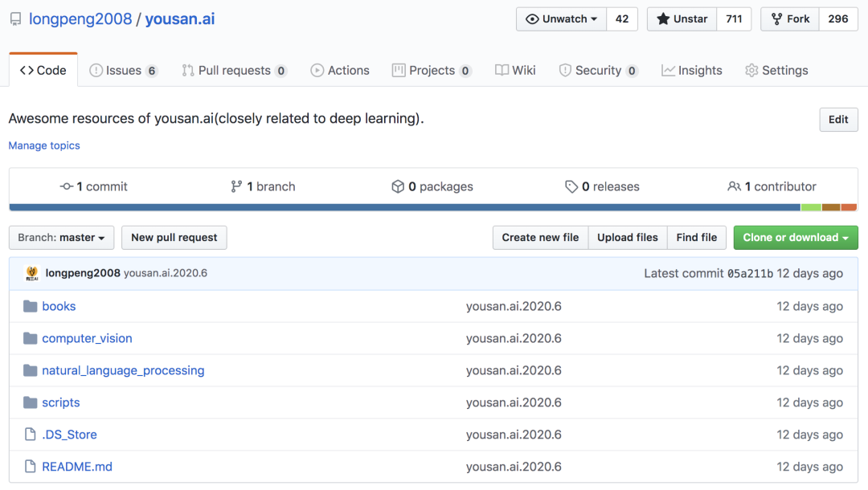Click the gear icon of Settings tab
The height and width of the screenshot is (490, 868).
(x=751, y=70)
